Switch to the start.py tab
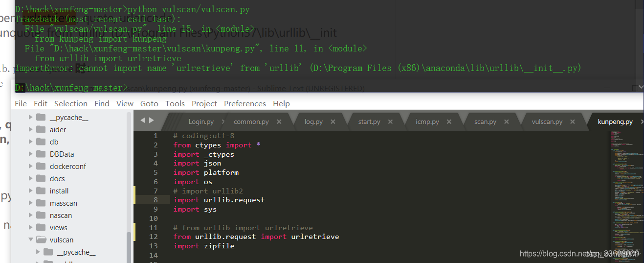 [x=369, y=121]
